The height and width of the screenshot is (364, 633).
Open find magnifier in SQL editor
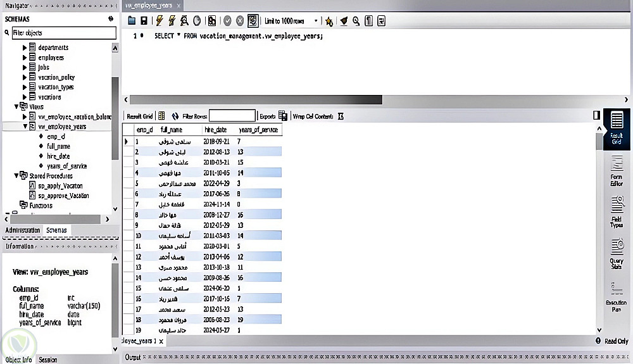[356, 21]
